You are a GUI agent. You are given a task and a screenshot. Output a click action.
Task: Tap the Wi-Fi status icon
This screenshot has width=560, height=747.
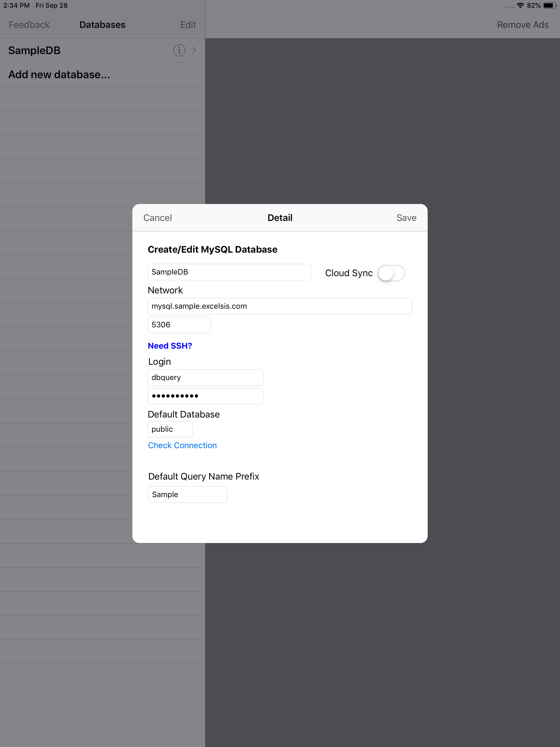(520, 5)
